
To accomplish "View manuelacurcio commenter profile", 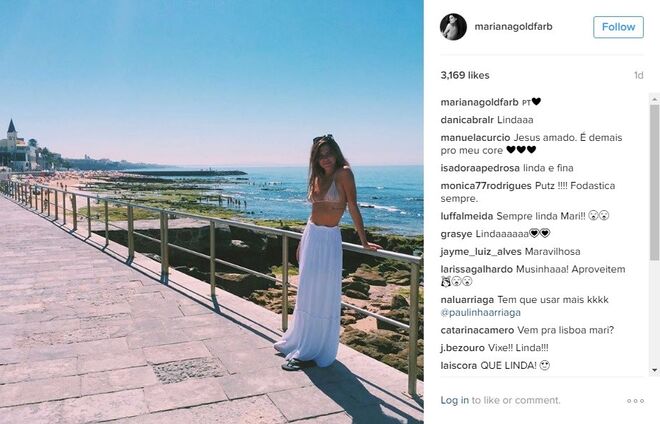I will 475,137.
